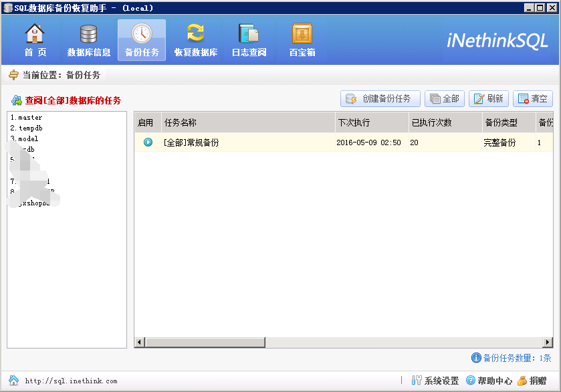Click the horizontal scrollbar thumb
This screenshot has height=392, width=561.
click(x=205, y=342)
